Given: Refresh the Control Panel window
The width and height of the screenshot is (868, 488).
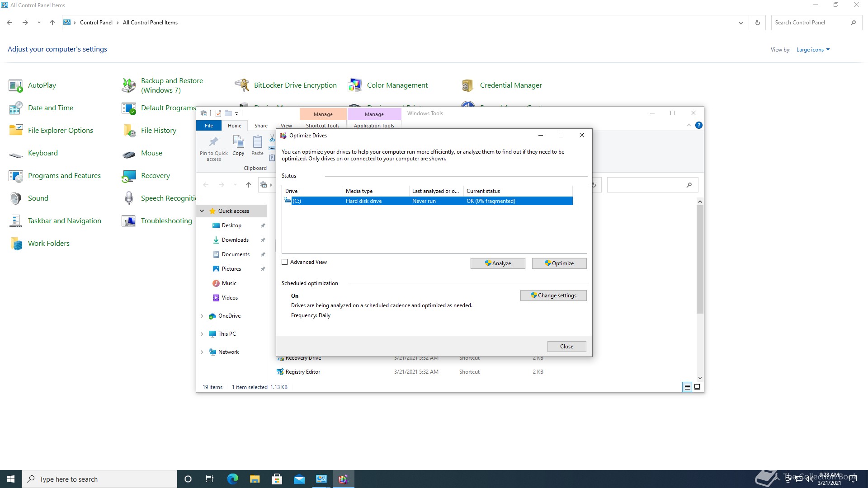Looking at the screenshot, I should pyautogui.click(x=758, y=23).
